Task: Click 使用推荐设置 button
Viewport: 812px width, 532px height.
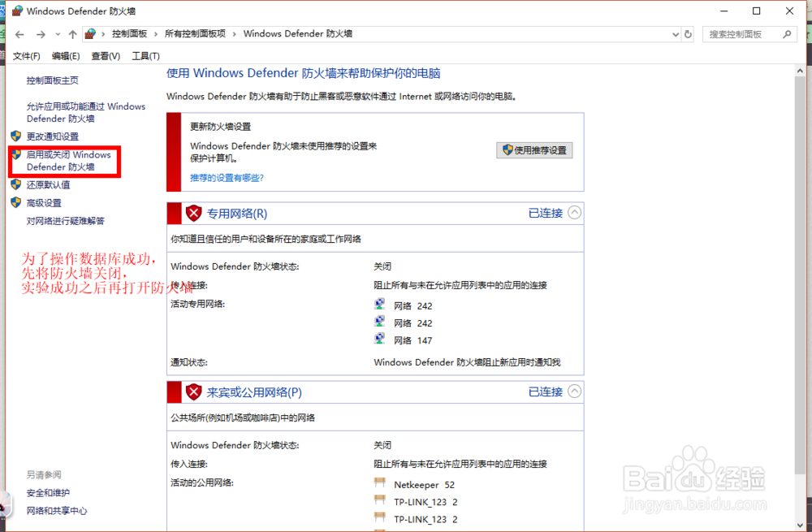Action: pos(534,150)
